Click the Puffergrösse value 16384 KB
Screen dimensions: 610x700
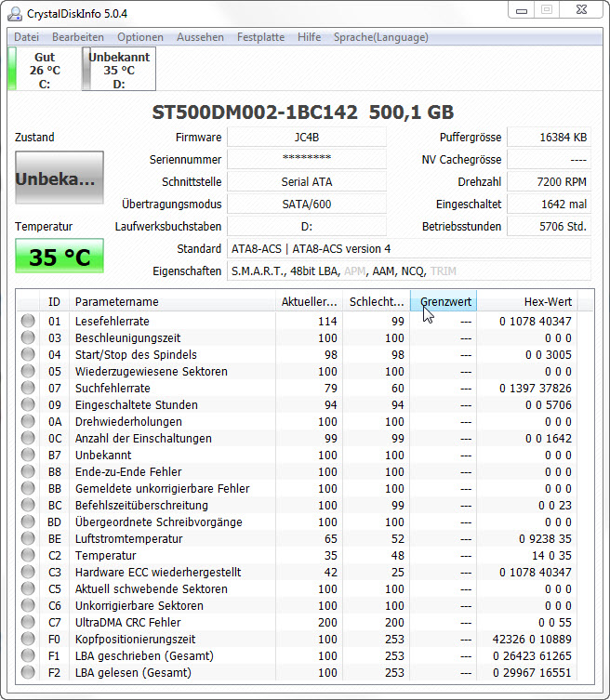pos(550,137)
